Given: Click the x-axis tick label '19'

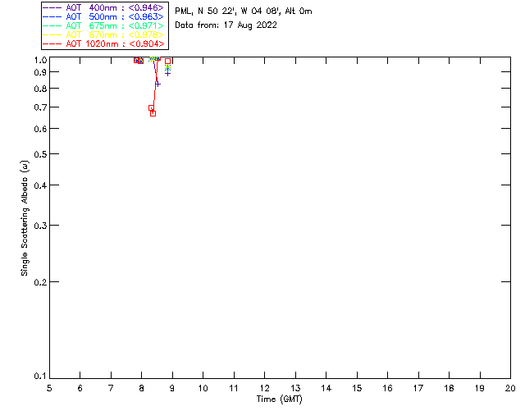Looking at the screenshot, I should tap(480, 388).
